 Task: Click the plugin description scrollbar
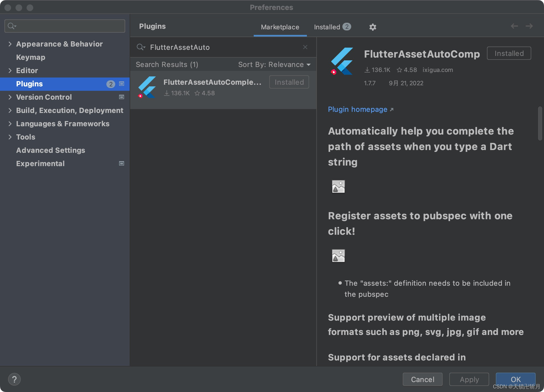(x=540, y=123)
